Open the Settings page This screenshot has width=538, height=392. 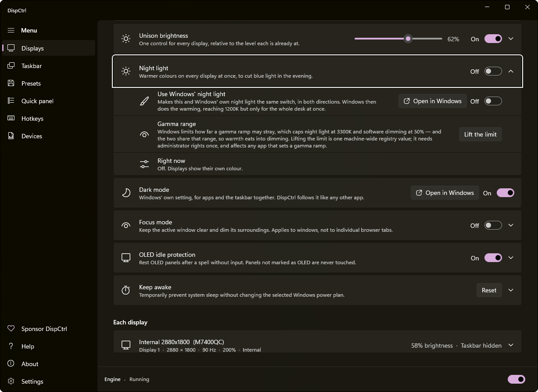click(49, 381)
